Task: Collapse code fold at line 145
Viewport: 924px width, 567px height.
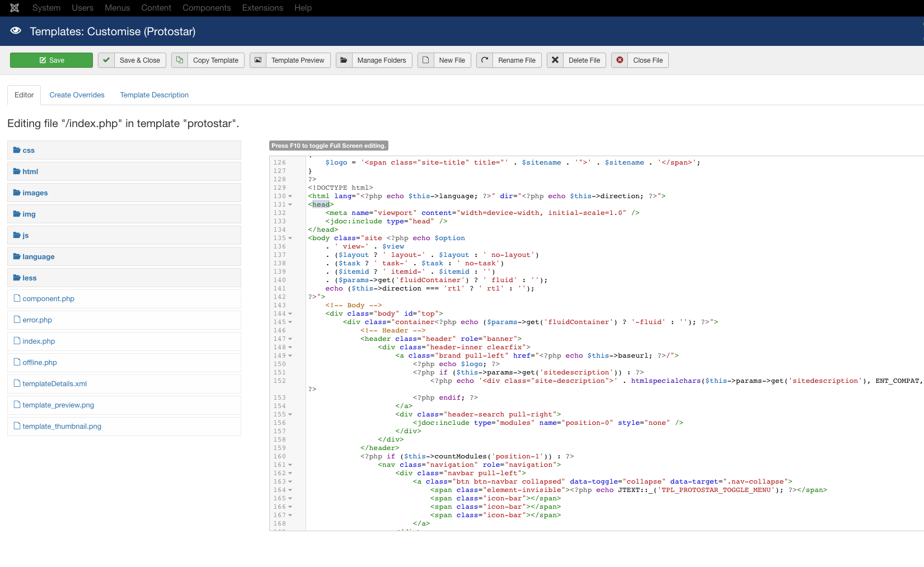Action: tap(290, 322)
